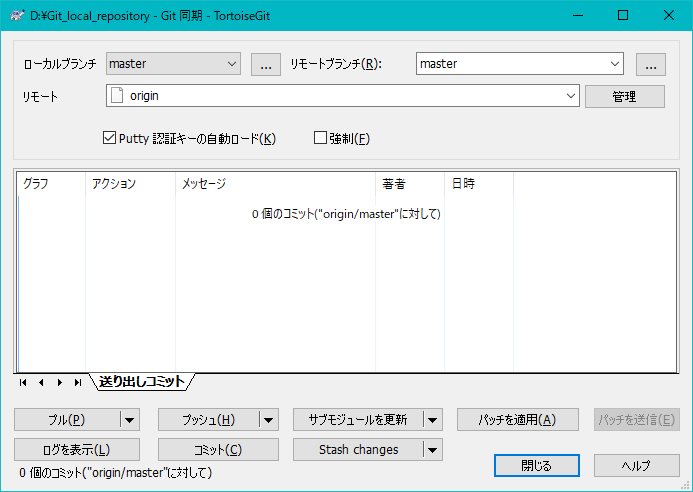This screenshot has width=693, height=492.
Task: Click the ヘルプ button
Action: 636,465
